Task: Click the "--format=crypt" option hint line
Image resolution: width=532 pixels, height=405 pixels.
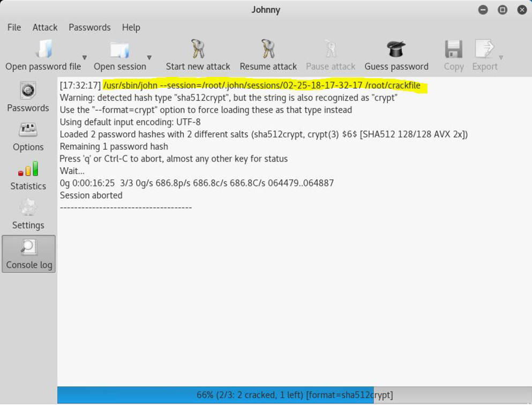Action: coord(206,110)
